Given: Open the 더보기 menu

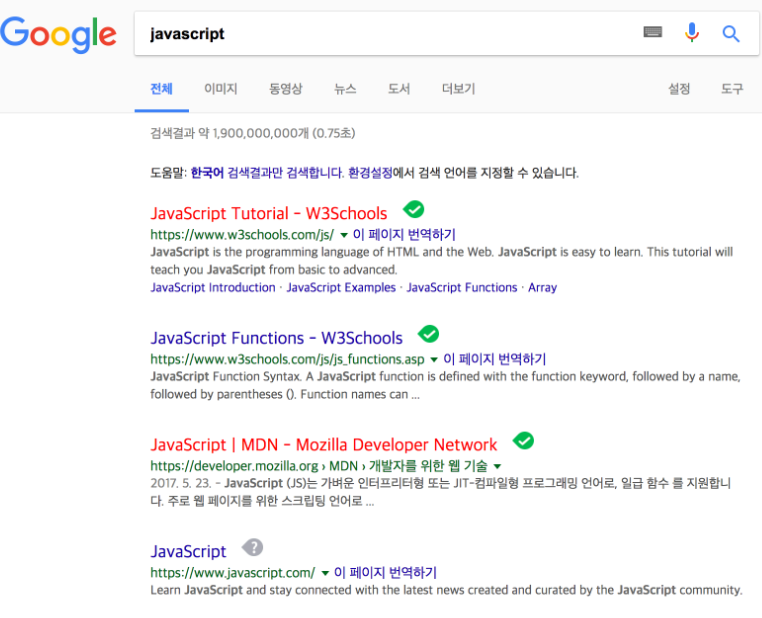Looking at the screenshot, I should tap(458, 89).
